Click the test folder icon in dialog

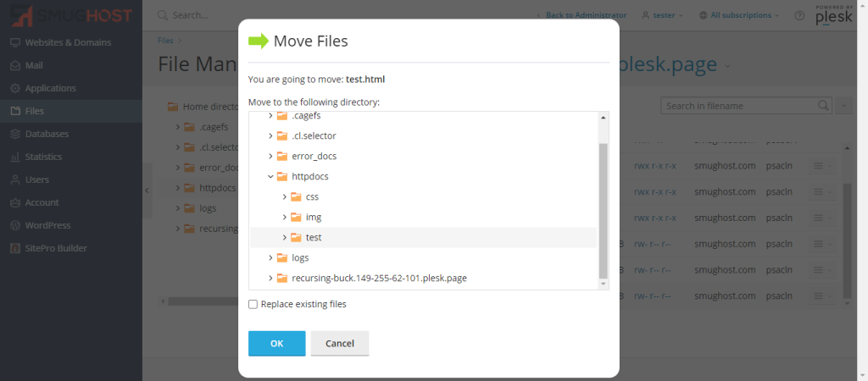[x=296, y=237]
